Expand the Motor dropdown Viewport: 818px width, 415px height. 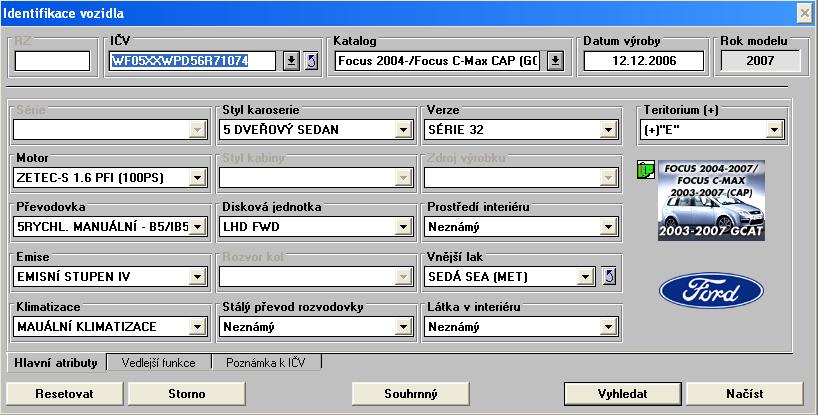pyautogui.click(x=197, y=178)
